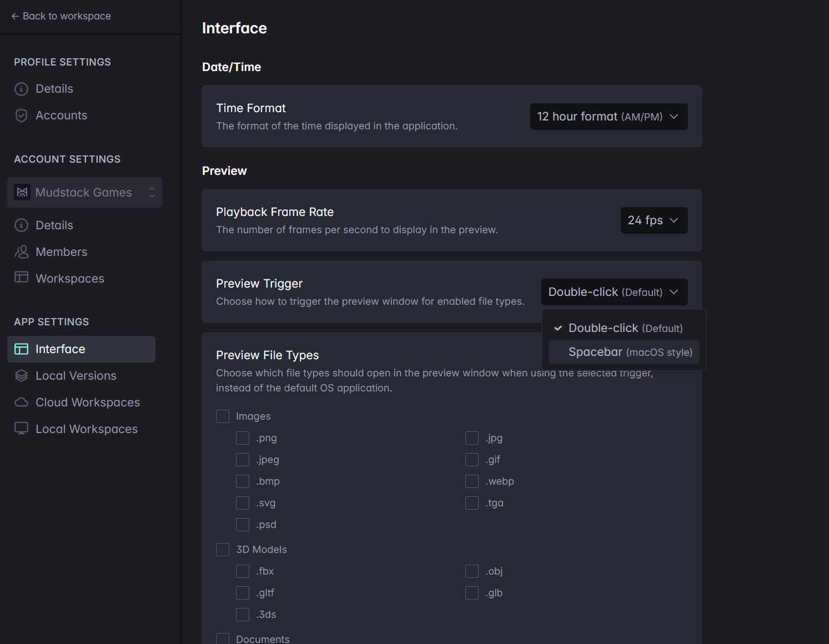Go back to workspace
Viewport: 829px width, 644px height.
click(61, 16)
